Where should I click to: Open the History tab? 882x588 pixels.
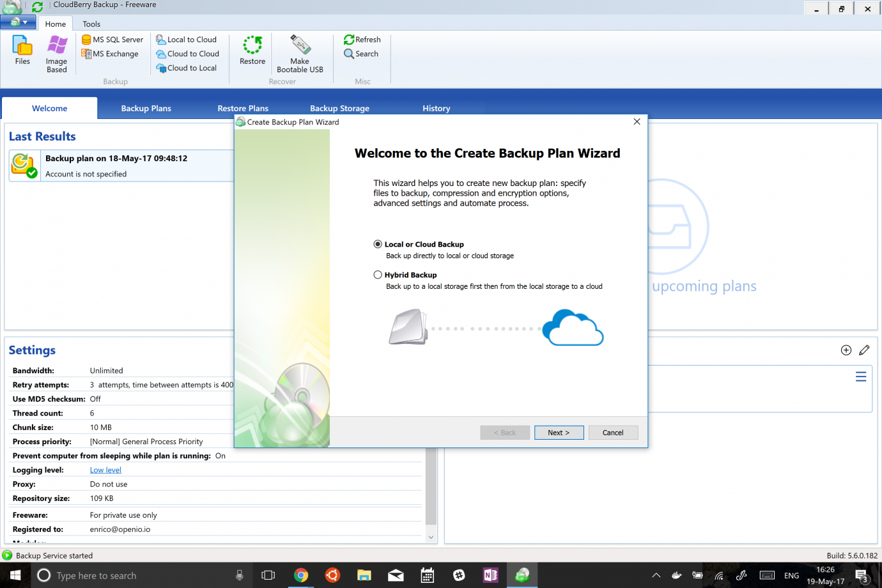437,108
